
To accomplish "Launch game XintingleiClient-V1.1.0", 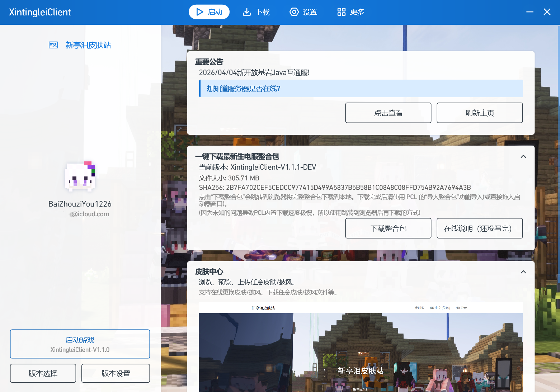I will pos(80,344).
